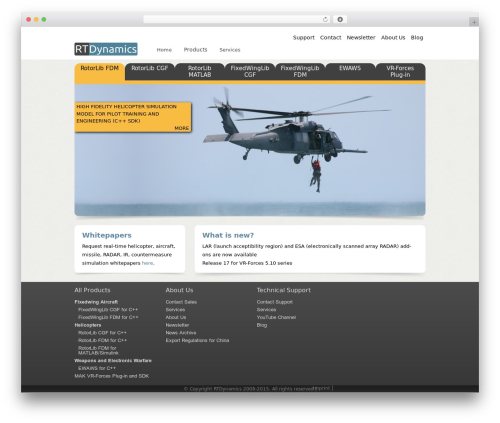The image size is (500, 423).
Task: Open Newsletter footer link
Action: [x=177, y=325]
